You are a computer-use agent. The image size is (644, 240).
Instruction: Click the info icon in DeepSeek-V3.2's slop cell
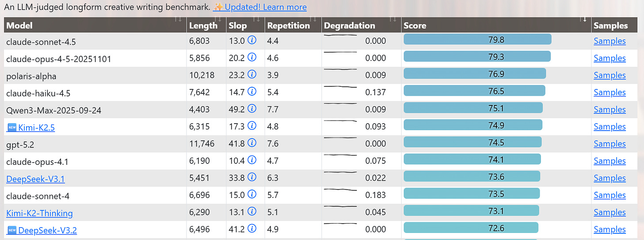(252, 229)
